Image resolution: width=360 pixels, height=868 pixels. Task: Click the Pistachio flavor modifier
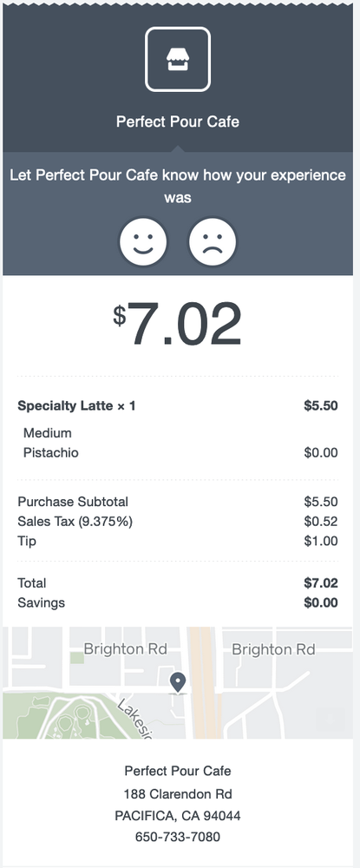point(51,453)
